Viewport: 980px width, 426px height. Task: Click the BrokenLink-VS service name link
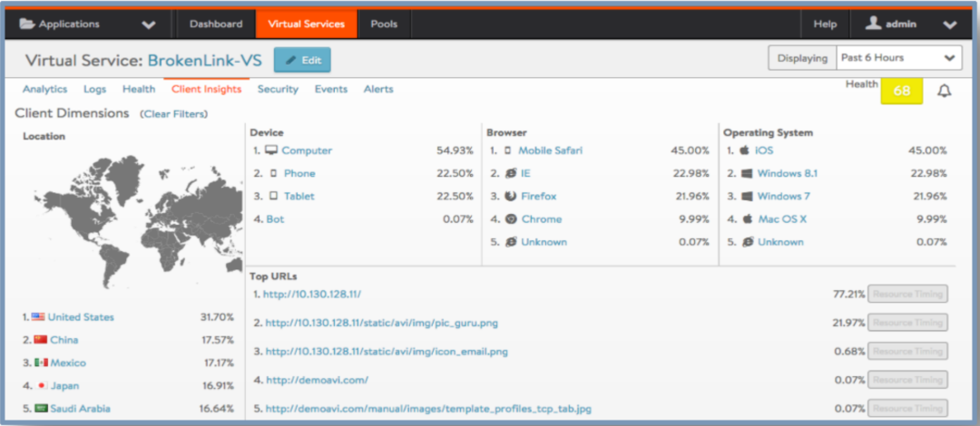tap(204, 61)
